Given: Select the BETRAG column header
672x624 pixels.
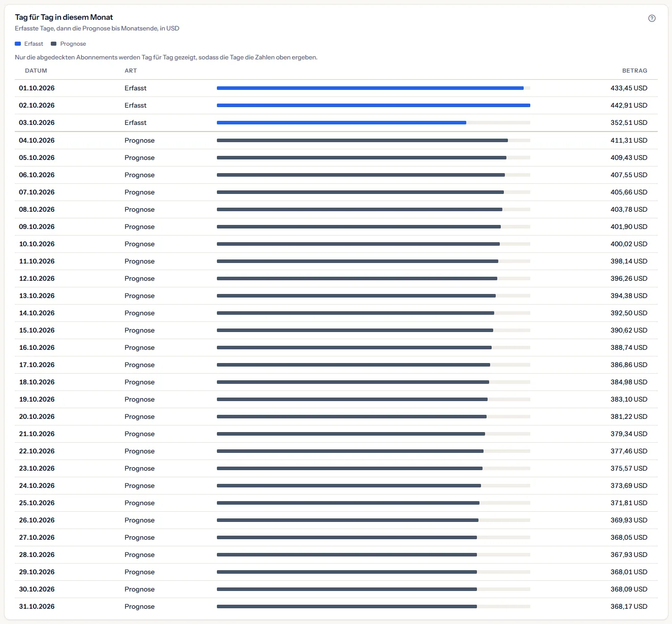Looking at the screenshot, I should click(x=634, y=71).
